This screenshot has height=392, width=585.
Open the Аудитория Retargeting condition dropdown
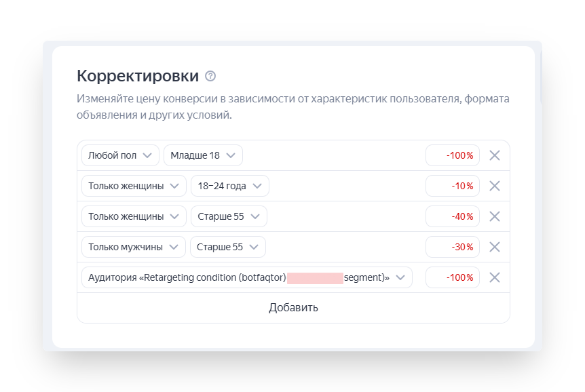(246, 277)
